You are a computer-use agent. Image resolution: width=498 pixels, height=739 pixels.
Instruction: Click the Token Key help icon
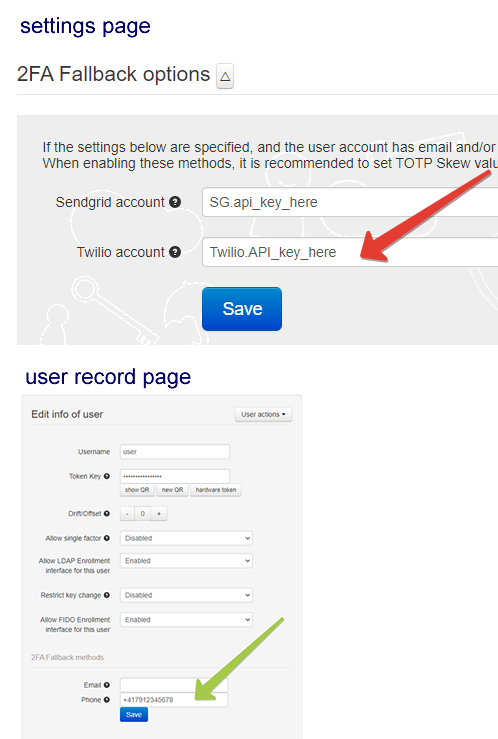106,476
